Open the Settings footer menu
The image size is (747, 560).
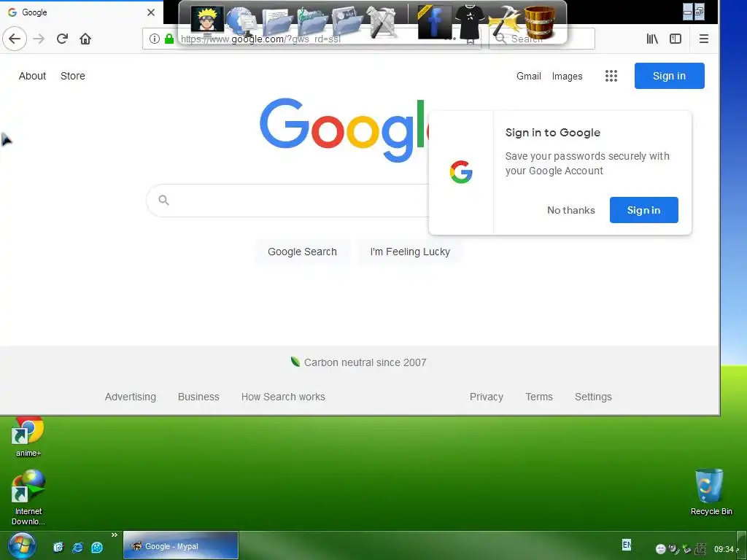(x=593, y=397)
